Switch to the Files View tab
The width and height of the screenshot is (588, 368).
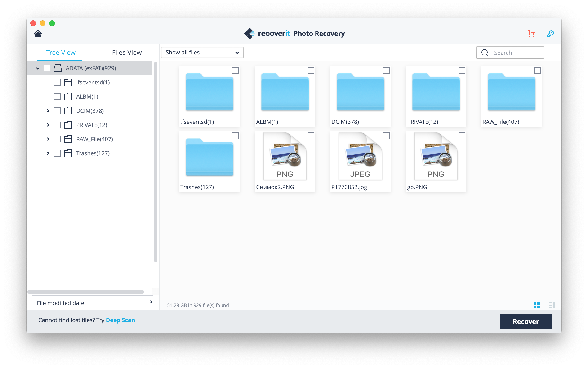coord(127,53)
